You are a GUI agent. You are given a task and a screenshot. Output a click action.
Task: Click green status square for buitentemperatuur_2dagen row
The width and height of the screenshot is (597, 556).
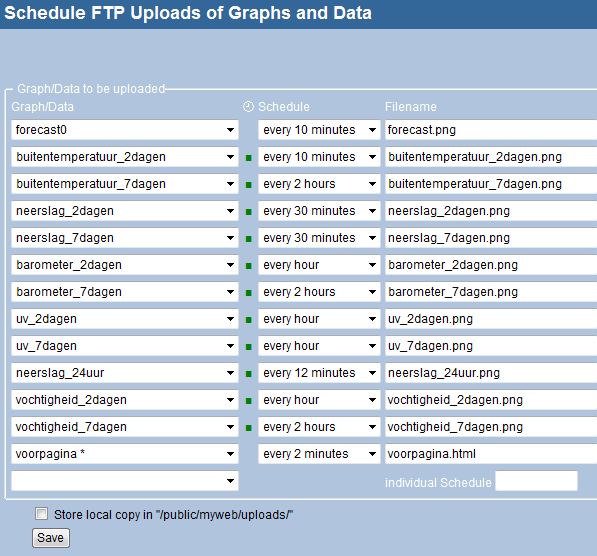[249, 158]
